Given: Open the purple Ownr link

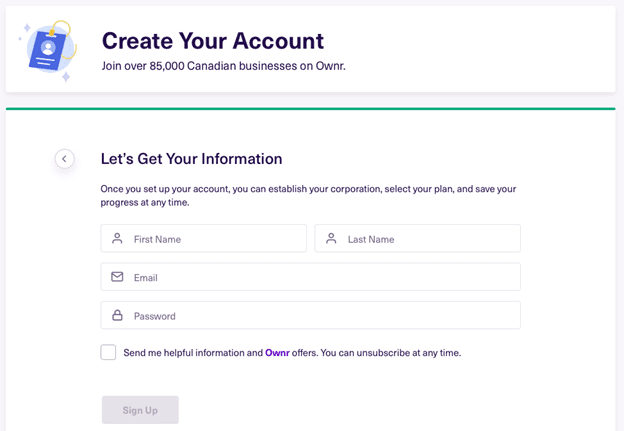Looking at the screenshot, I should 277,353.
